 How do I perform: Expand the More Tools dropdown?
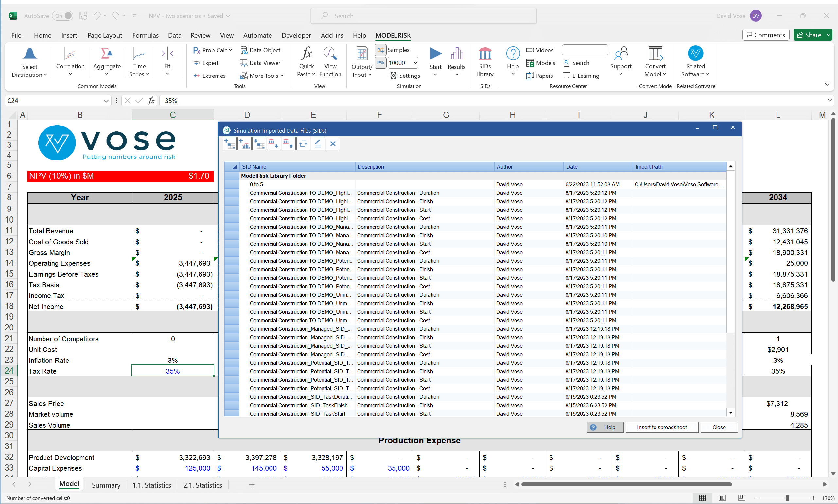point(282,76)
